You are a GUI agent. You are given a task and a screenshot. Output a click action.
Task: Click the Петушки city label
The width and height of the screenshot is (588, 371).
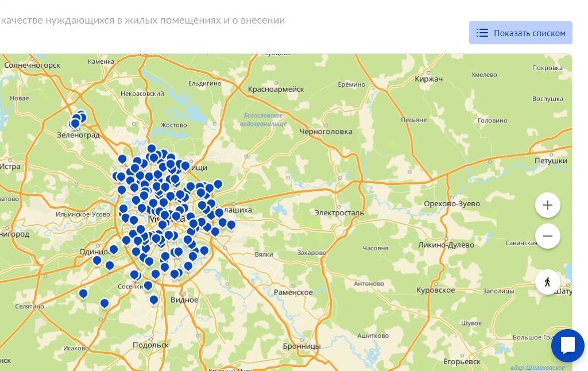tap(551, 161)
